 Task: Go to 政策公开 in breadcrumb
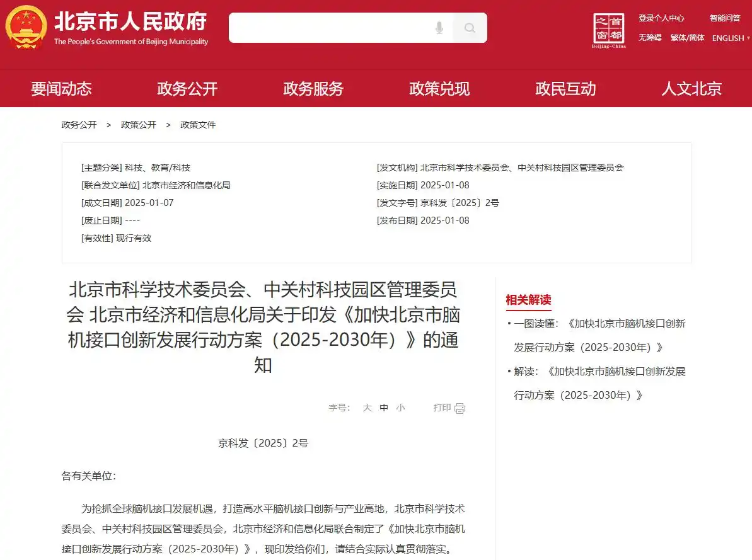tap(139, 125)
